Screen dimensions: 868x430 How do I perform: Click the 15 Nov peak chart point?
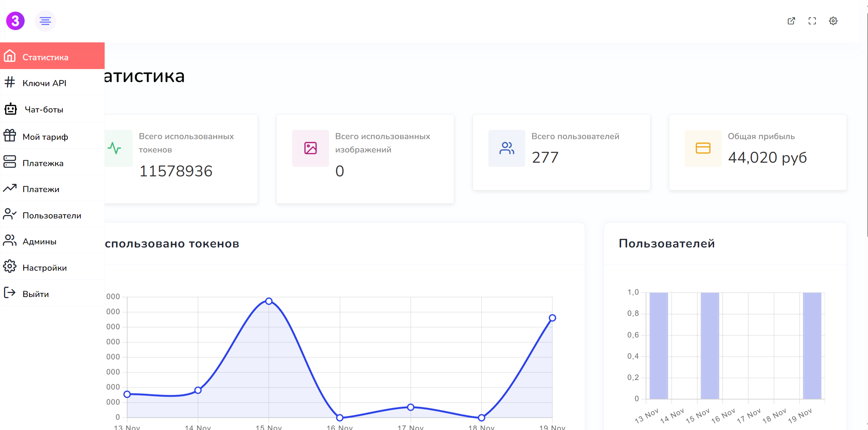[x=269, y=301]
